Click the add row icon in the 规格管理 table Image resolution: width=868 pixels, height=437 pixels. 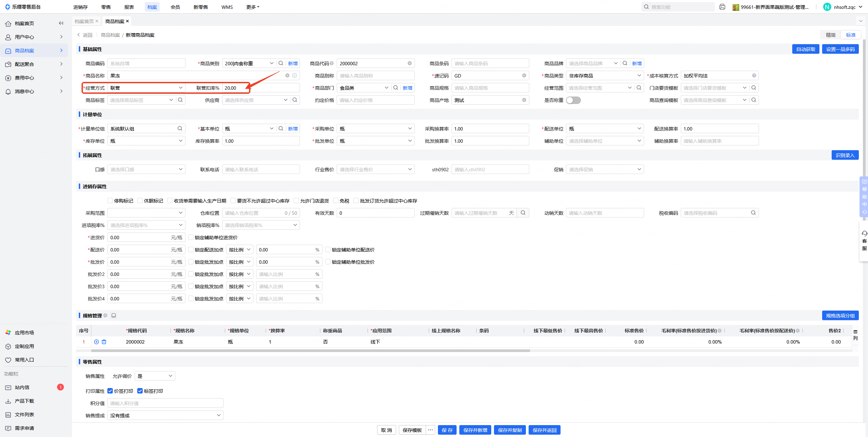(x=96, y=342)
